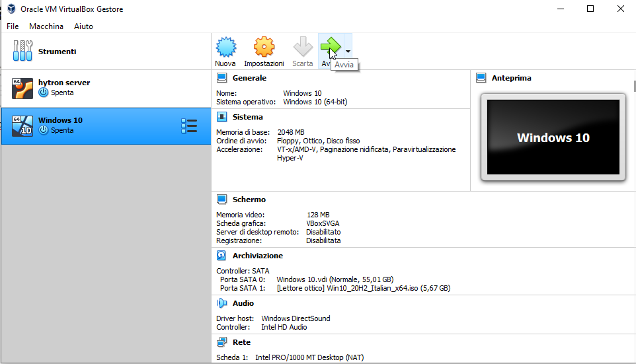636x364 pixels.
Task: Click the Windows 10 machine icon
Action: 22,126
